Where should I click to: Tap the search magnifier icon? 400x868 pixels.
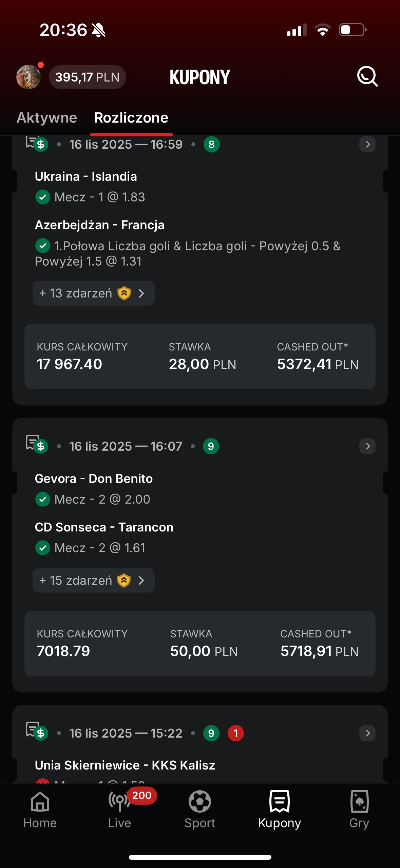point(367,77)
